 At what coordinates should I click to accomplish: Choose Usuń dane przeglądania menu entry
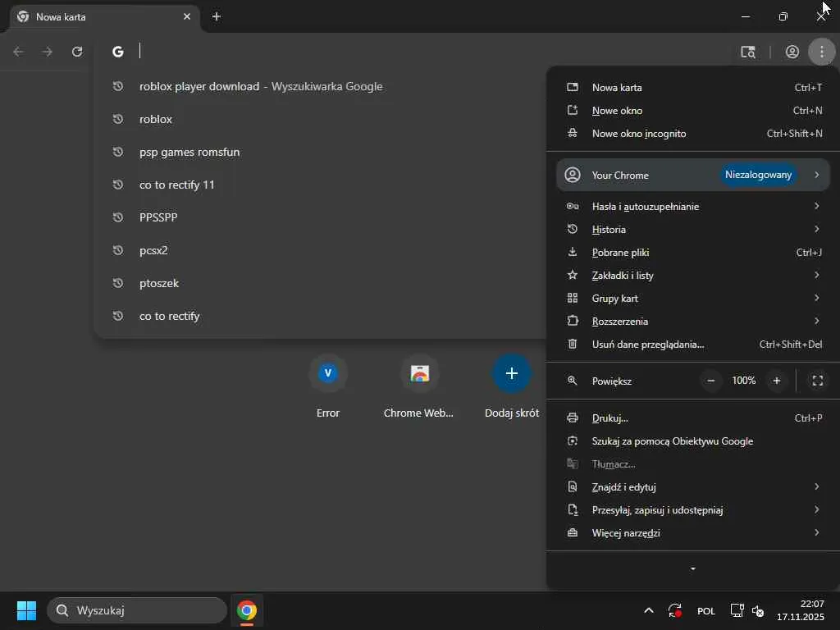click(x=648, y=345)
